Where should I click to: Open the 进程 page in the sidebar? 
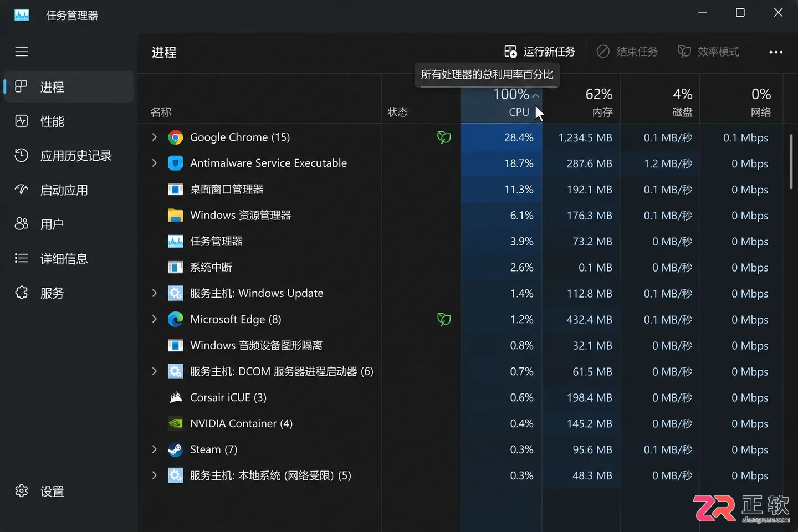coord(69,86)
